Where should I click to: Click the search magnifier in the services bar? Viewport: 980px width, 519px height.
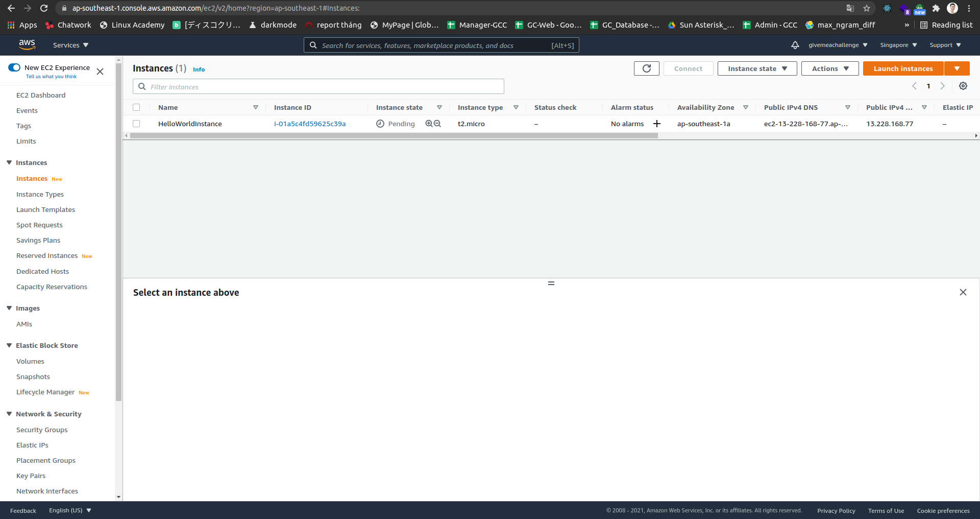[313, 45]
